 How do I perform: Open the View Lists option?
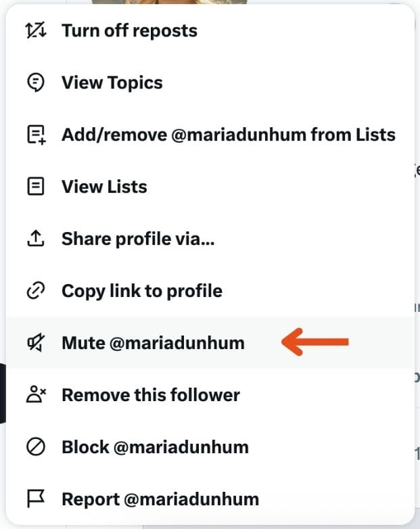coord(210,187)
